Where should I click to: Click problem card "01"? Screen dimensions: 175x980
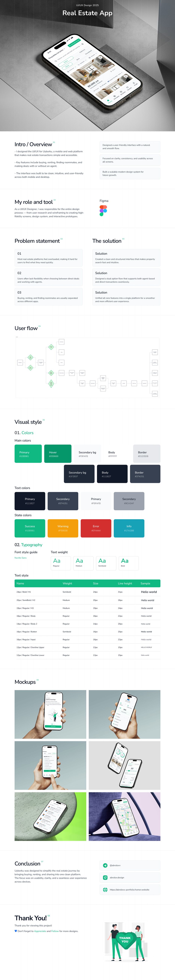(x=49, y=258)
